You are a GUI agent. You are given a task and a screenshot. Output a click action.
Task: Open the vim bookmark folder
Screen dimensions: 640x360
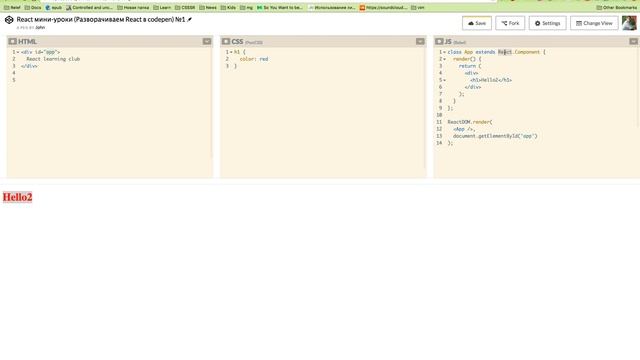418,7
